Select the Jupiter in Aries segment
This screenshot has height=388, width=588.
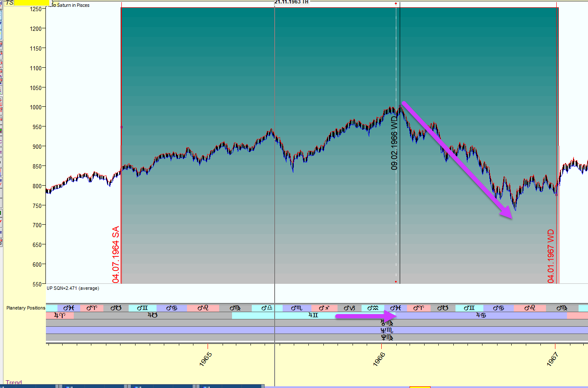point(60,316)
